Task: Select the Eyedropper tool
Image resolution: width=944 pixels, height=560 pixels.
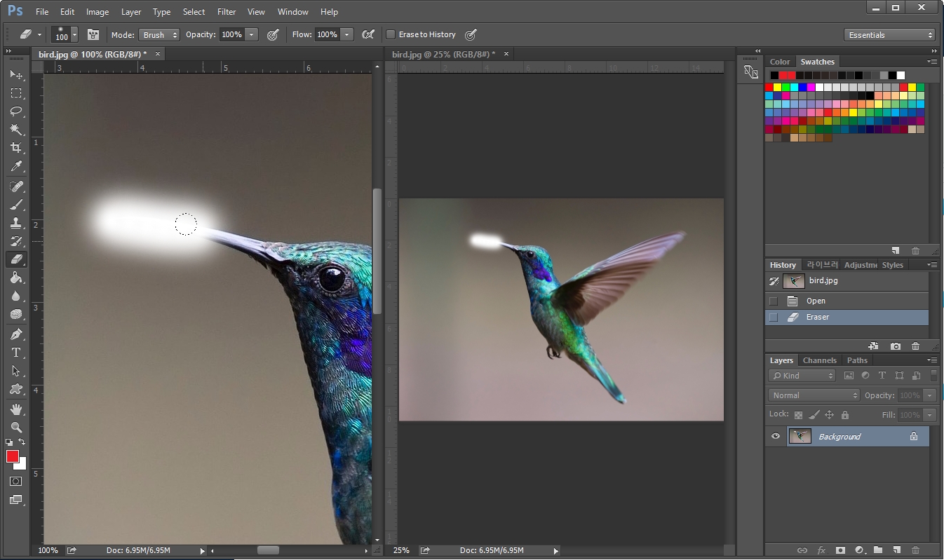Action: click(16, 166)
